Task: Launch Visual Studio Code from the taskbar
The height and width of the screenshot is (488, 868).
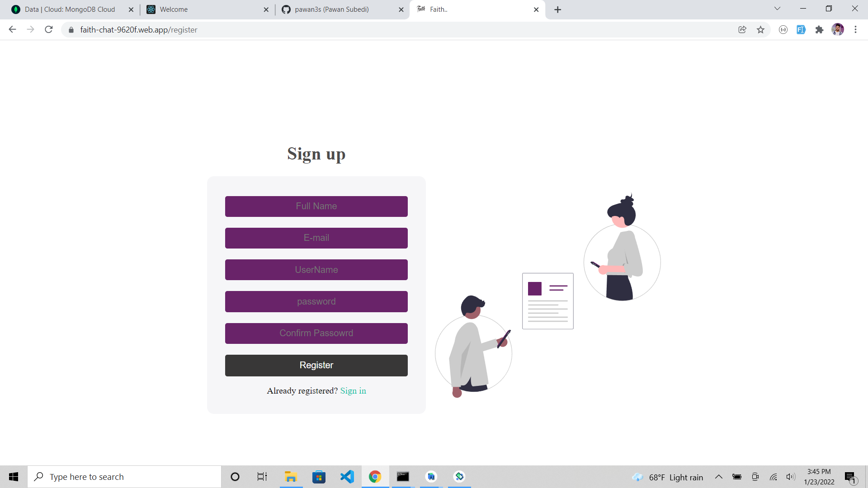Action: 347,476
